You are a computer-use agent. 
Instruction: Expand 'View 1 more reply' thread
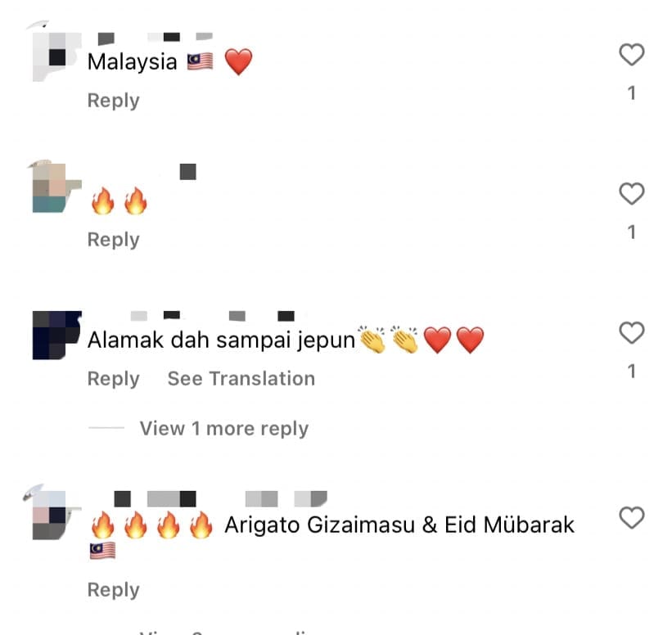223,429
